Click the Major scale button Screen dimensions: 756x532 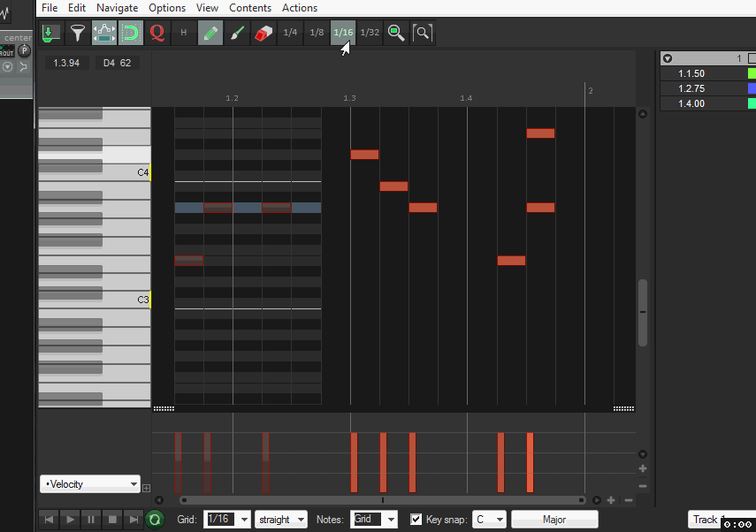pyautogui.click(x=554, y=520)
